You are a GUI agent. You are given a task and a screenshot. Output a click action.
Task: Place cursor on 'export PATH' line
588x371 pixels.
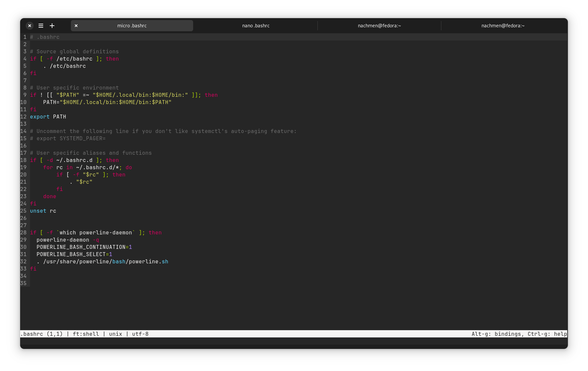click(48, 117)
